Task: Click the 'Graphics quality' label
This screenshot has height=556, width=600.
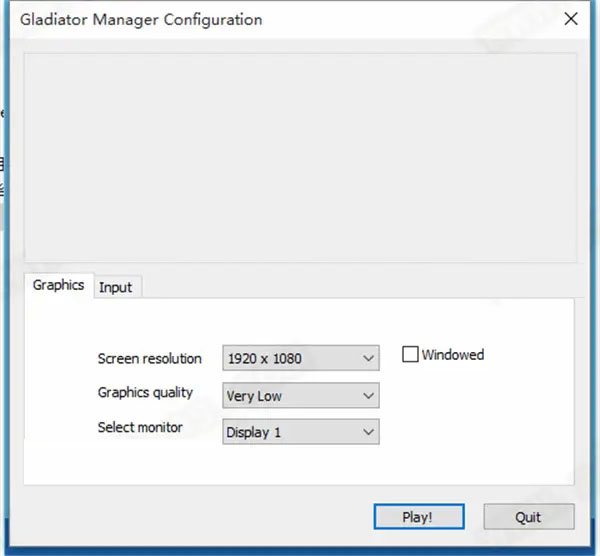Action: (x=145, y=393)
